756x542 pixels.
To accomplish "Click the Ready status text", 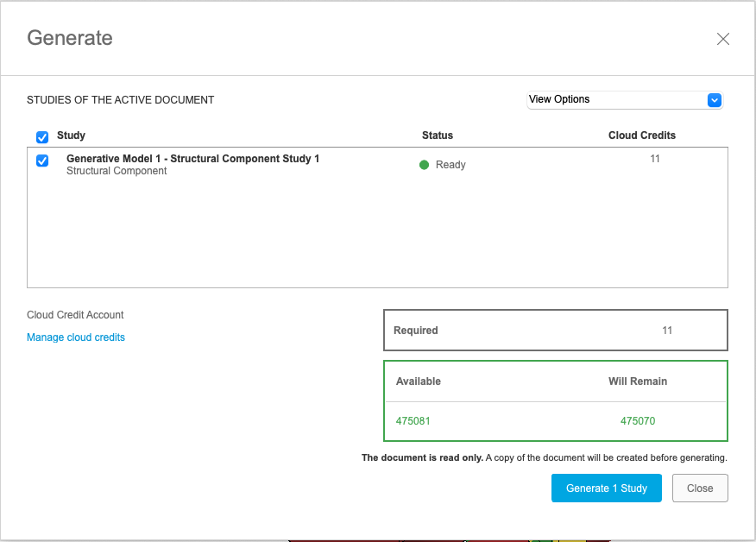I will pyautogui.click(x=450, y=165).
